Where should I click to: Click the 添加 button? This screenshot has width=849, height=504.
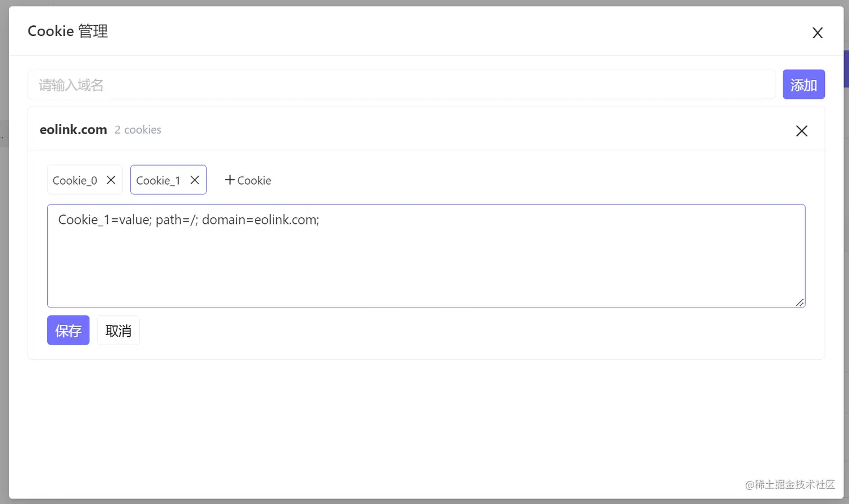tap(804, 85)
